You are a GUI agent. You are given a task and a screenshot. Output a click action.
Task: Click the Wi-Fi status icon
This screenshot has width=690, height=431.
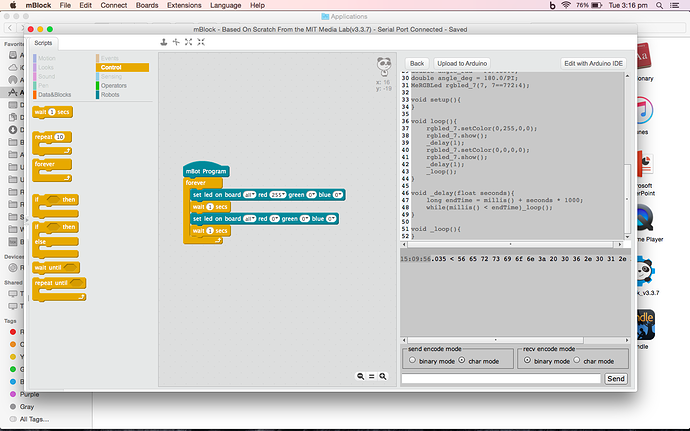click(x=566, y=5)
